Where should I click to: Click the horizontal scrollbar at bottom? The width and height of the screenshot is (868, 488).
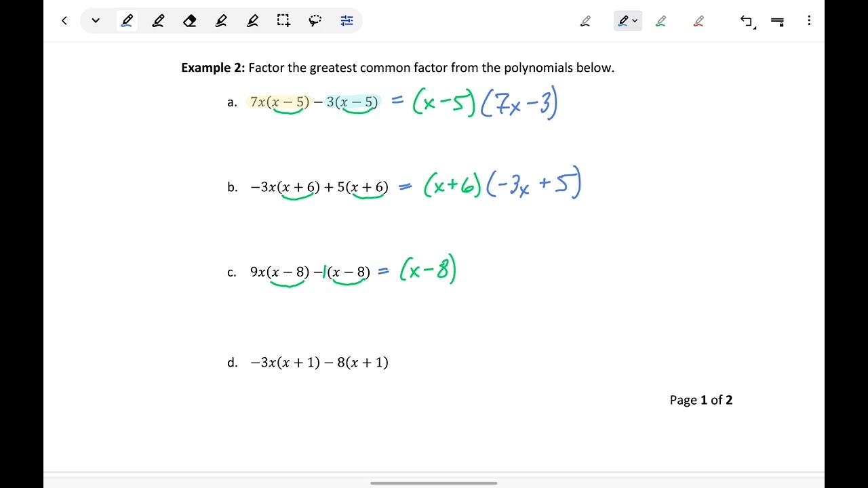pos(434,483)
